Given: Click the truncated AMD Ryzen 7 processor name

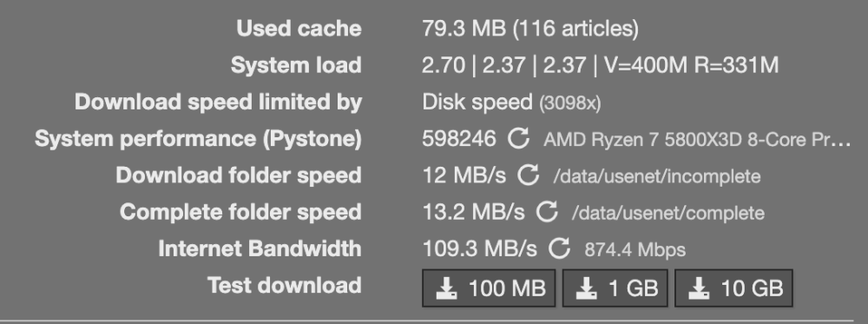Looking at the screenshot, I should pyautogui.click(x=697, y=140).
